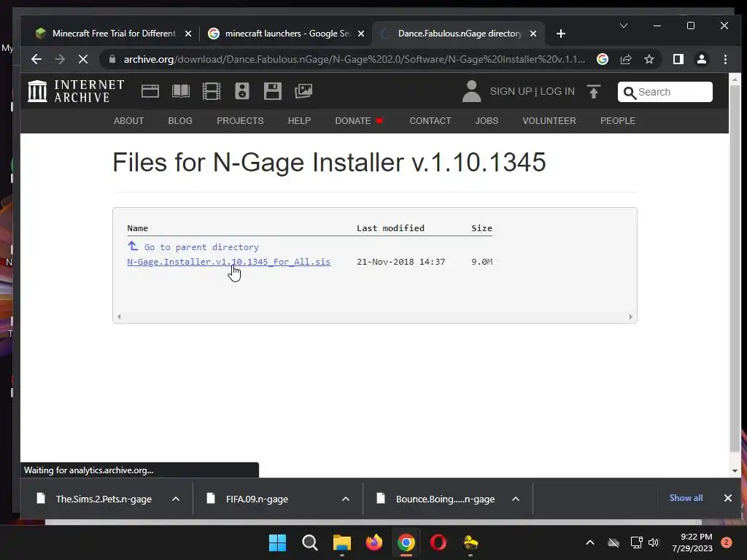Screen dimensions: 747x560
Task: Click the Google icon in address bar
Action: pos(602,59)
